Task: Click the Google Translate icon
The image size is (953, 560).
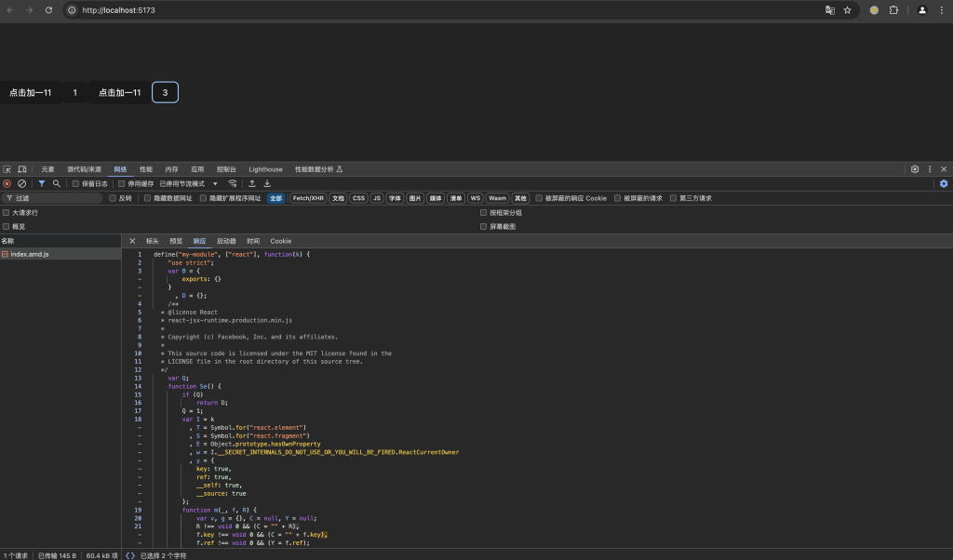Action: pyautogui.click(x=829, y=10)
